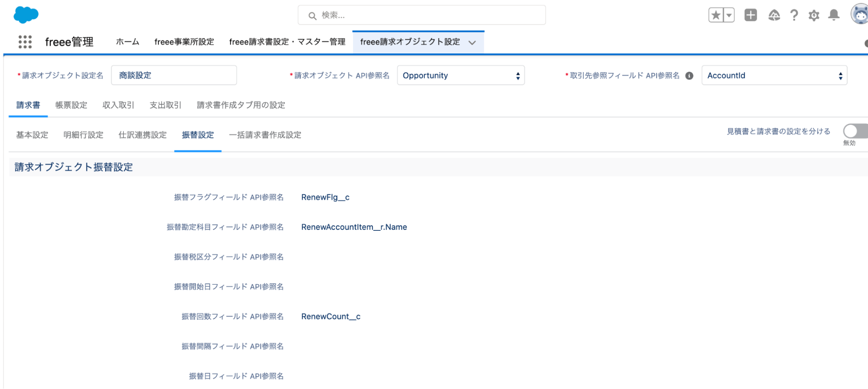Open global actions plus icon
868x389 pixels.
750,15
